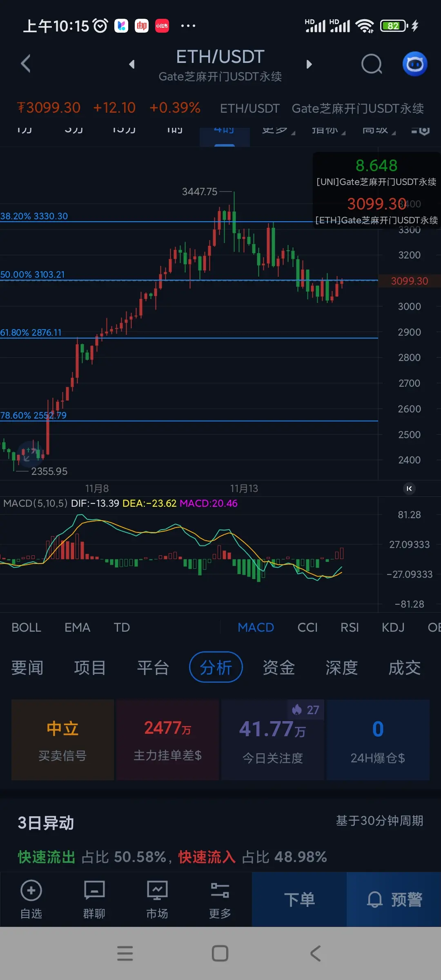
Task: Tap the +0.39% change in ticker bar
Action: point(175,108)
